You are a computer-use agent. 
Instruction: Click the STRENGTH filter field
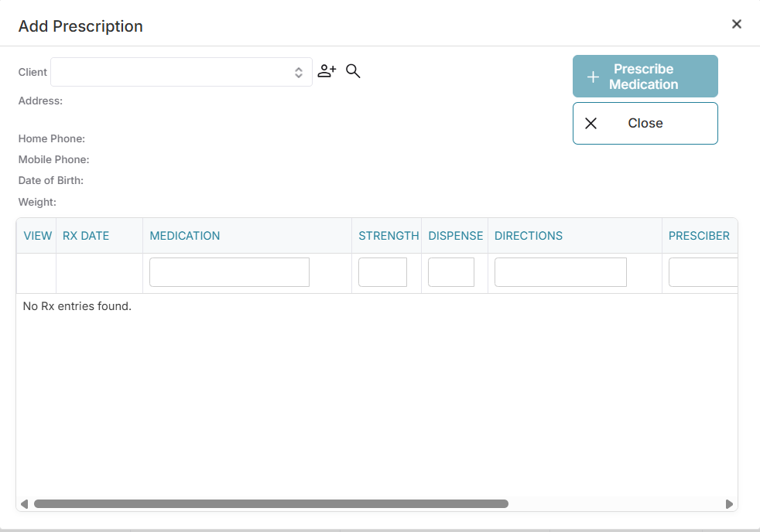coord(382,271)
